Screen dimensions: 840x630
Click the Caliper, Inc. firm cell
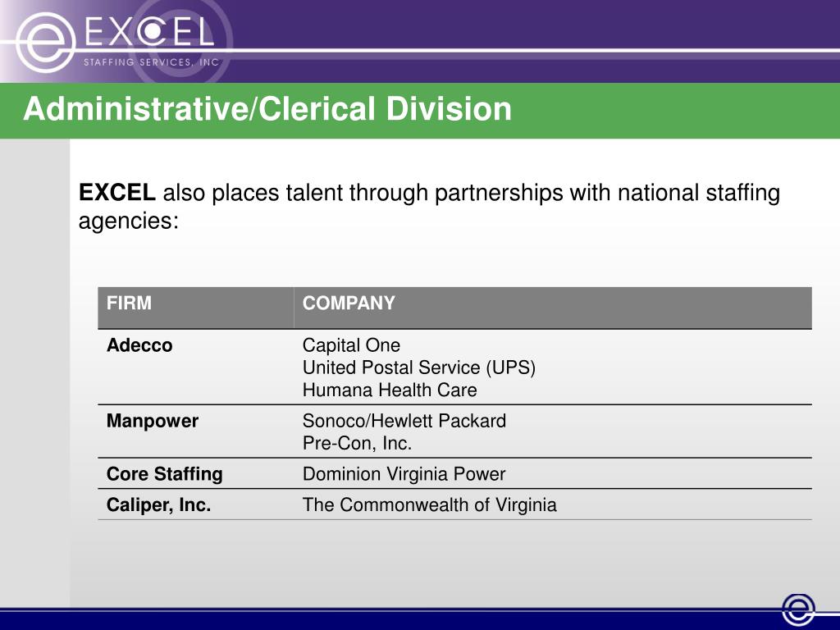[x=158, y=505]
